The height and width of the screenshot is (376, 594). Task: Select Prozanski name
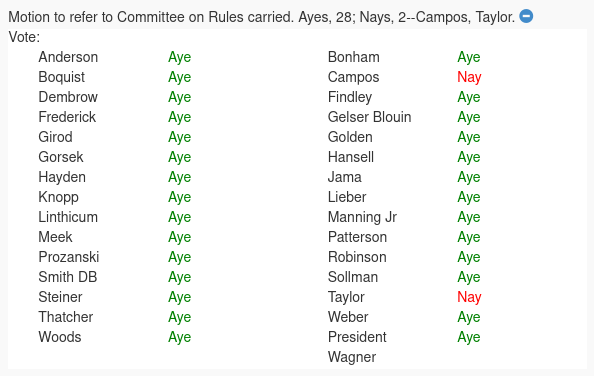(x=69, y=257)
